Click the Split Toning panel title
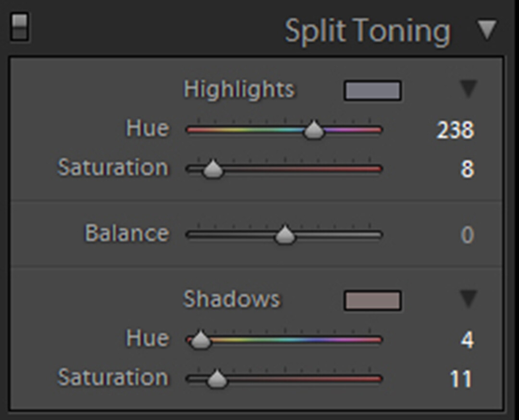519x420 pixels. coord(368,31)
